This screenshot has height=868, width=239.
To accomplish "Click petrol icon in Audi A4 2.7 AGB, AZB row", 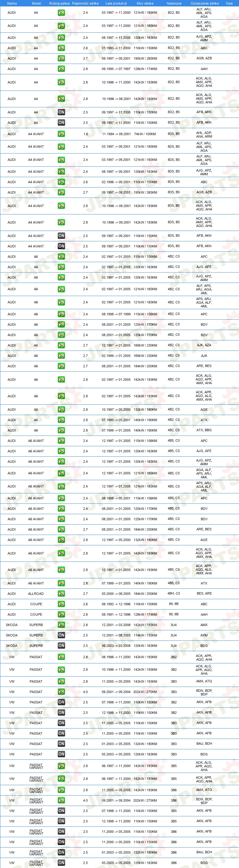I will [x=61, y=58].
